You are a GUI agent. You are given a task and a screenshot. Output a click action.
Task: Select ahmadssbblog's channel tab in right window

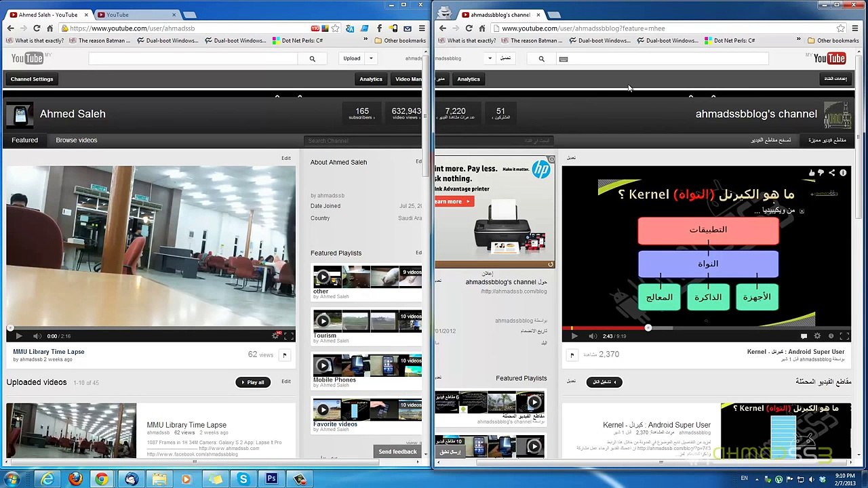pyautogui.click(x=500, y=14)
